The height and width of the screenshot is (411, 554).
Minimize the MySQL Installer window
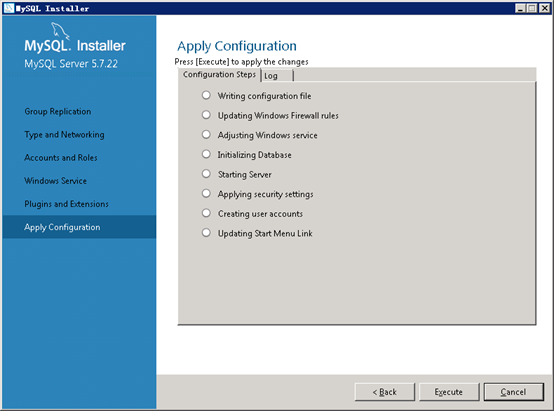click(x=520, y=8)
